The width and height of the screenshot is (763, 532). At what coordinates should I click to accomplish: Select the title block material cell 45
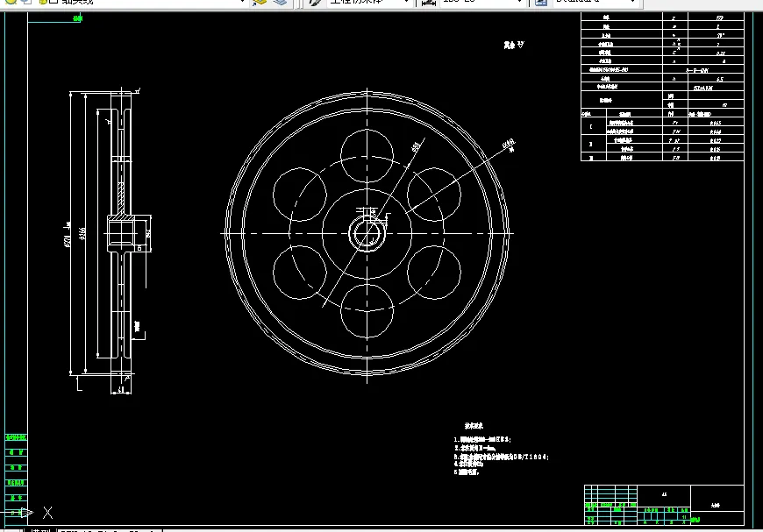pyautogui.click(x=664, y=494)
